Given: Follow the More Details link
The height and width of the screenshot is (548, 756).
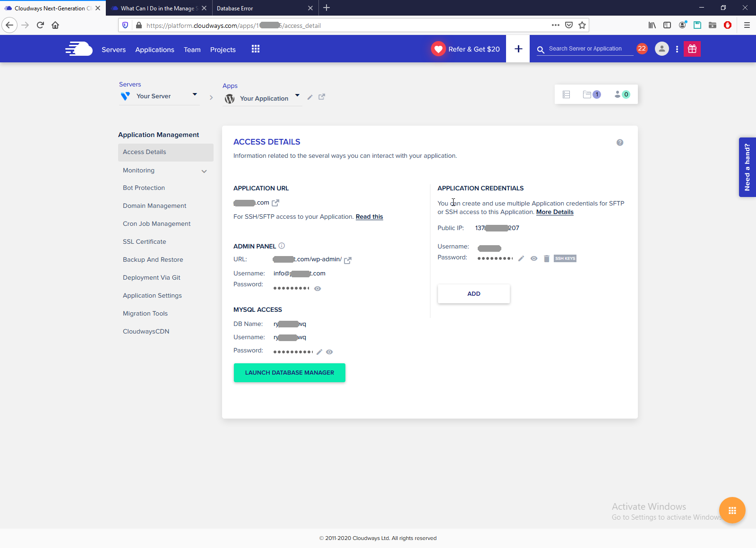Looking at the screenshot, I should tap(555, 212).
